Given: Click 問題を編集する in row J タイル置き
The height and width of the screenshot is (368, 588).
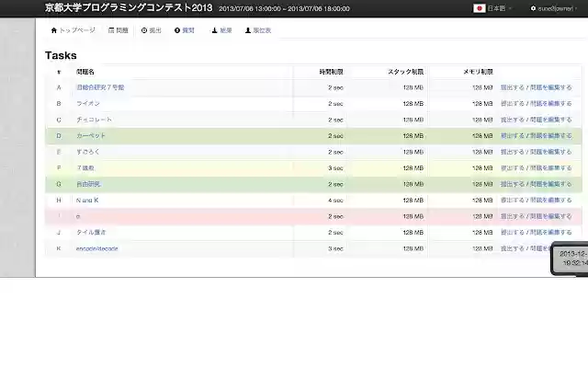Looking at the screenshot, I should click(551, 233).
